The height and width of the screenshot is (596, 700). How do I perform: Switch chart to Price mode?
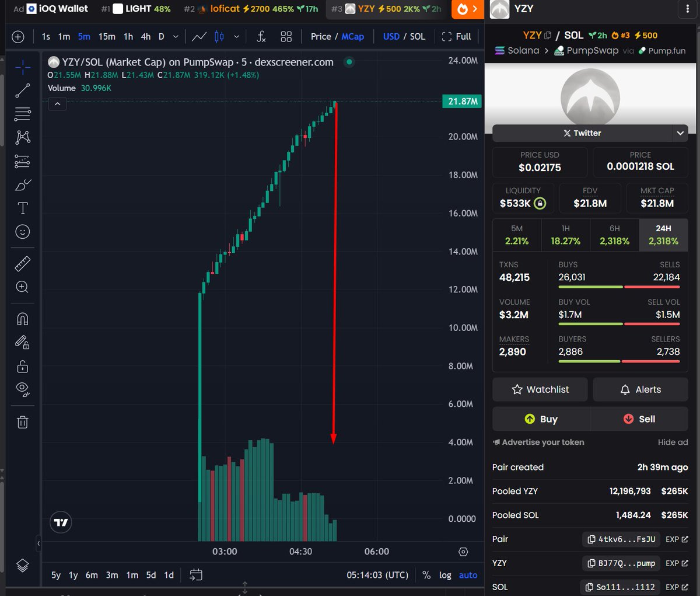pyautogui.click(x=321, y=36)
